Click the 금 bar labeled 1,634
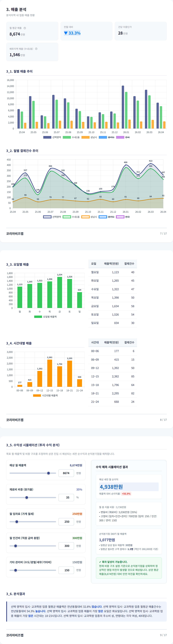This screenshot has width=173, height=644. pos(60,292)
